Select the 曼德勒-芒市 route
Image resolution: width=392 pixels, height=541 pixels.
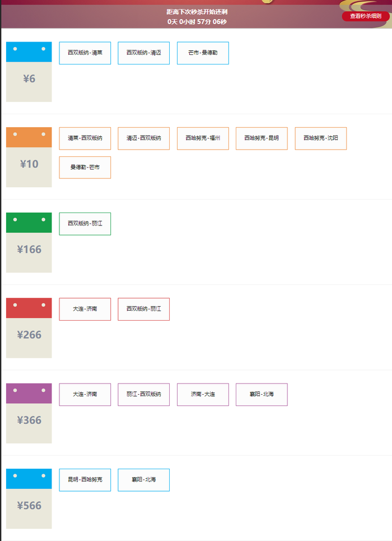coord(85,168)
